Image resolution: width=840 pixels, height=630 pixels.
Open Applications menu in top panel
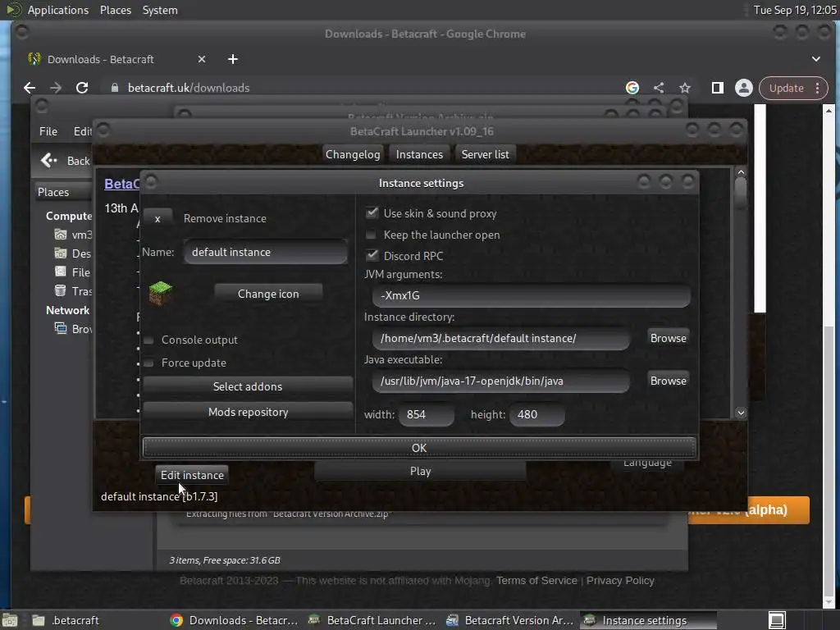(x=58, y=10)
